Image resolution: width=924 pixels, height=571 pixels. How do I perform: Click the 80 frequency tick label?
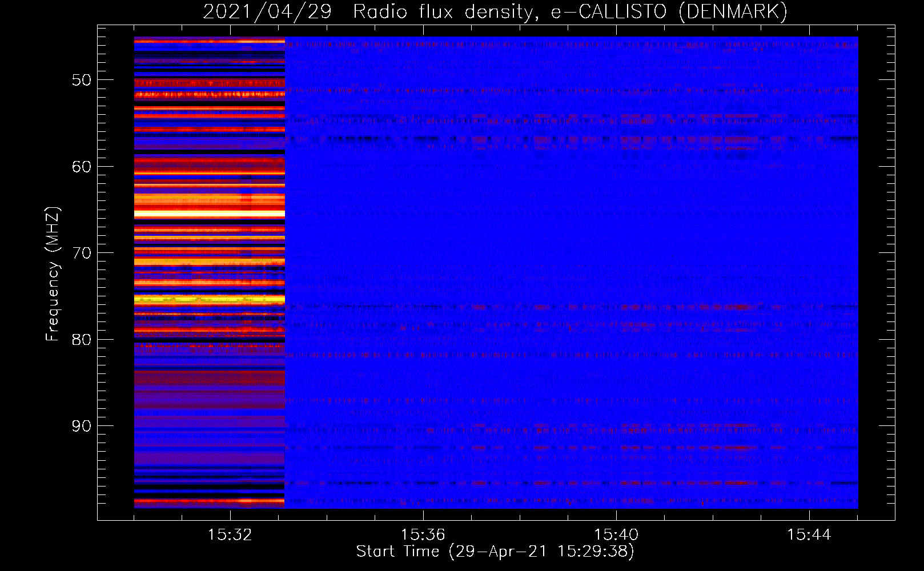(82, 340)
